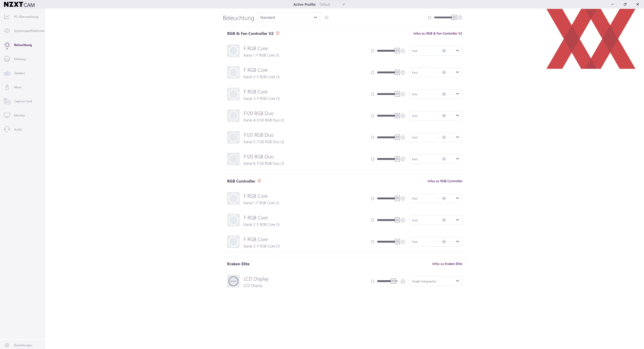Open Fest dropdown for Kanal 6 F120 RGB Duo
Image resolution: width=644 pixels, height=349 pixels.
[x=435, y=159]
